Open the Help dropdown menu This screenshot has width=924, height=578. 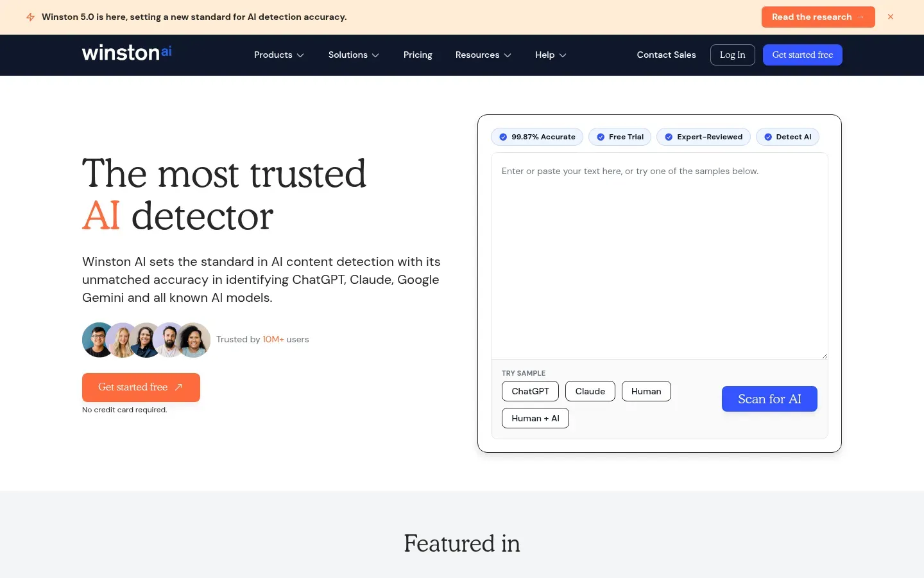tap(551, 55)
